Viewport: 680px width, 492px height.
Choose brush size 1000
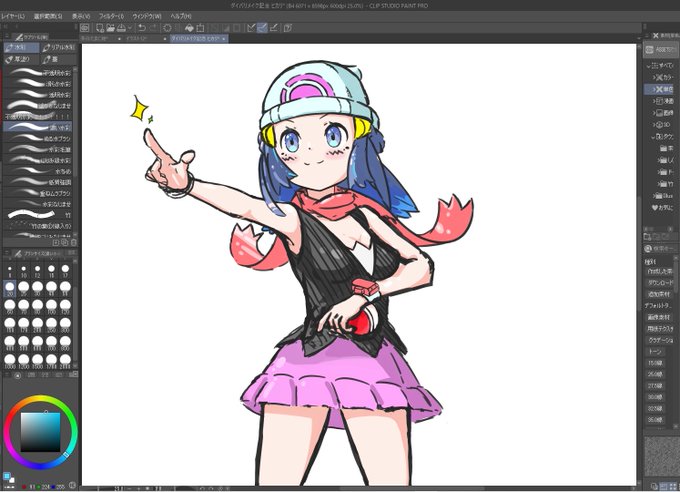coord(10,361)
